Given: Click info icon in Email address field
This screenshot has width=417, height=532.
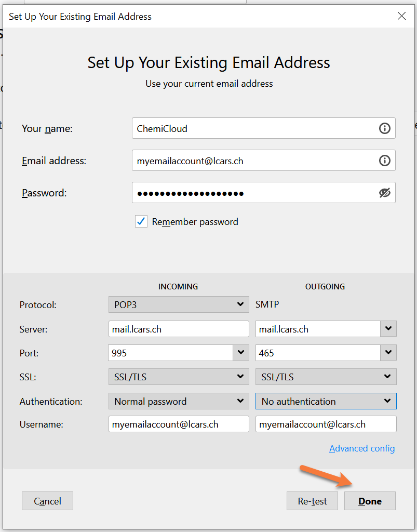Looking at the screenshot, I should 384,161.
